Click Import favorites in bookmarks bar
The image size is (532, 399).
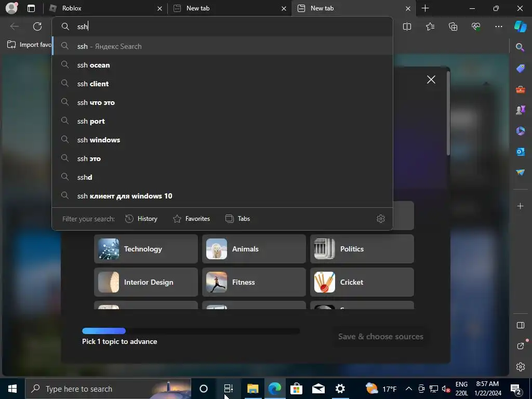[29, 45]
